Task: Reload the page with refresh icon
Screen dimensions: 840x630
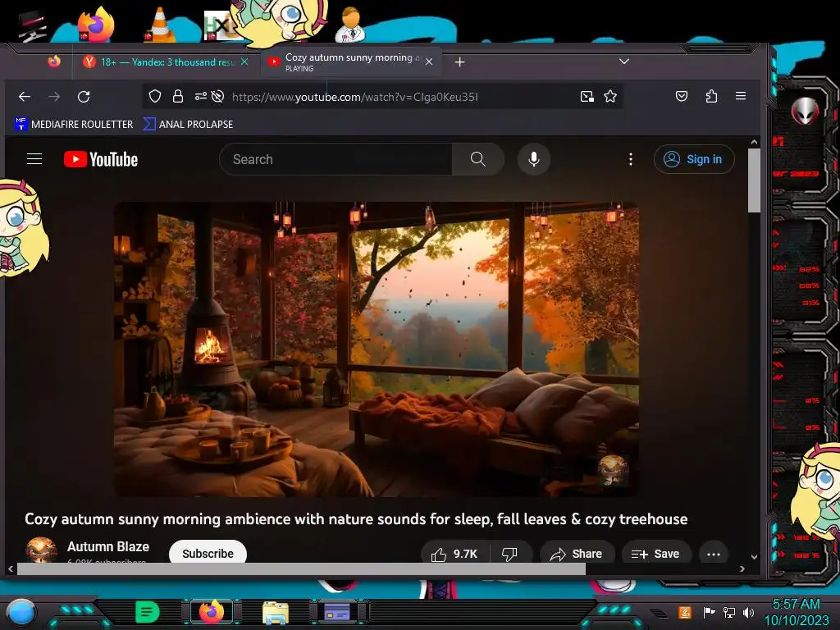Action: [x=84, y=97]
